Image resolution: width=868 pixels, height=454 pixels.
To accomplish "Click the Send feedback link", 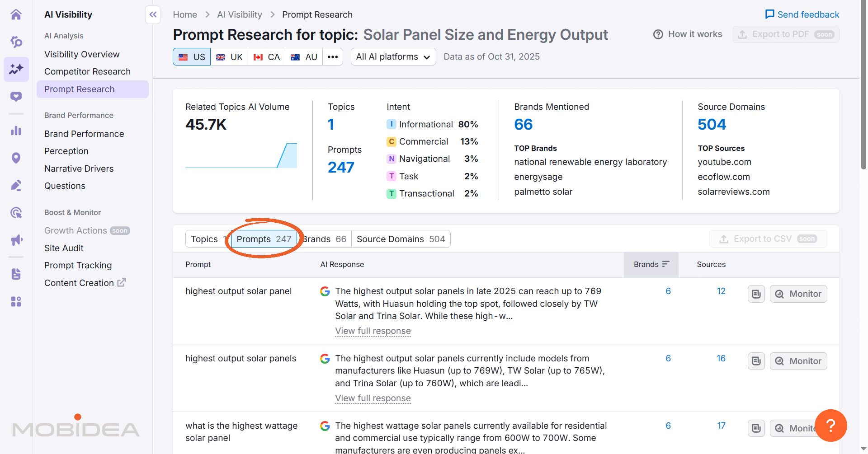I will tap(802, 14).
